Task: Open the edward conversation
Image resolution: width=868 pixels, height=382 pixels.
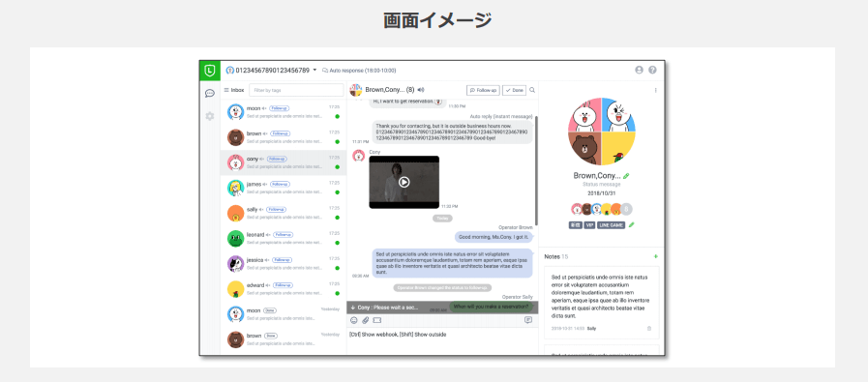Action: (x=284, y=290)
